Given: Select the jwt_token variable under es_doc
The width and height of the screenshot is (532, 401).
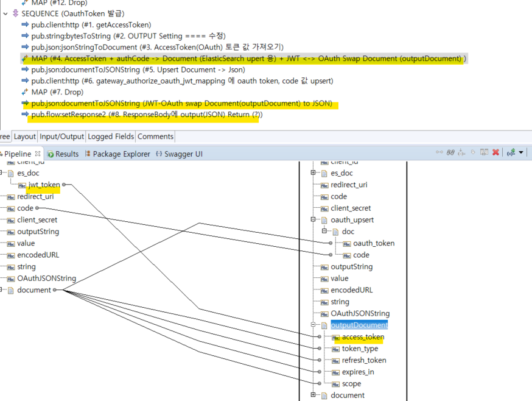Looking at the screenshot, I should click(43, 185).
